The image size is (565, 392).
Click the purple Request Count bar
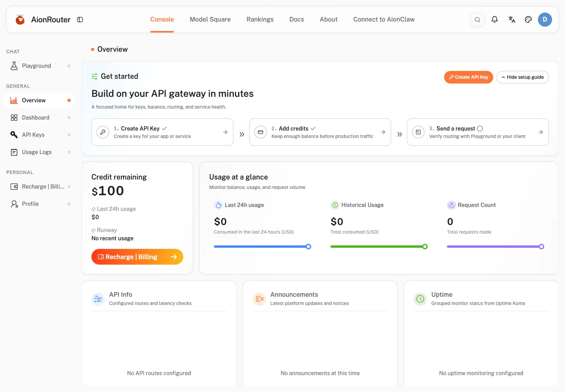click(495, 247)
